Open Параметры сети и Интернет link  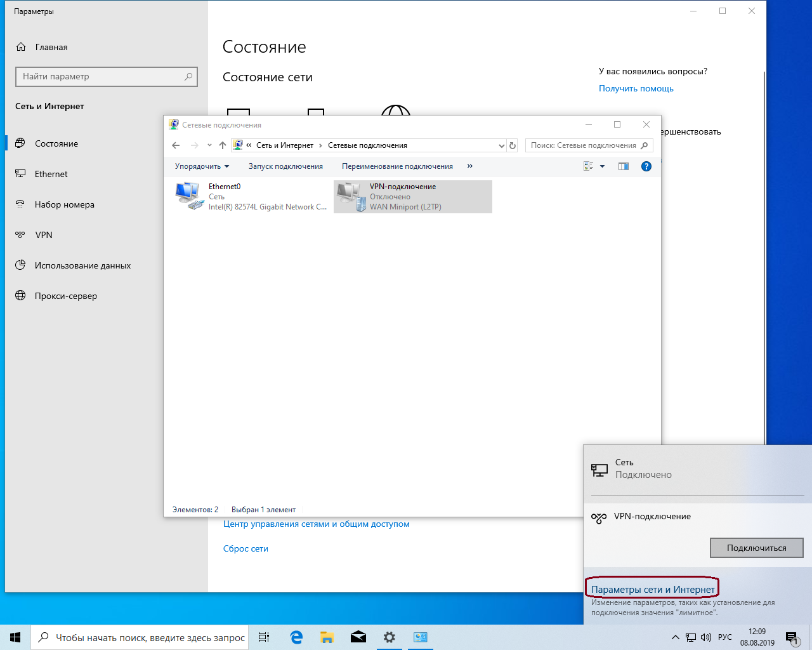coord(653,589)
